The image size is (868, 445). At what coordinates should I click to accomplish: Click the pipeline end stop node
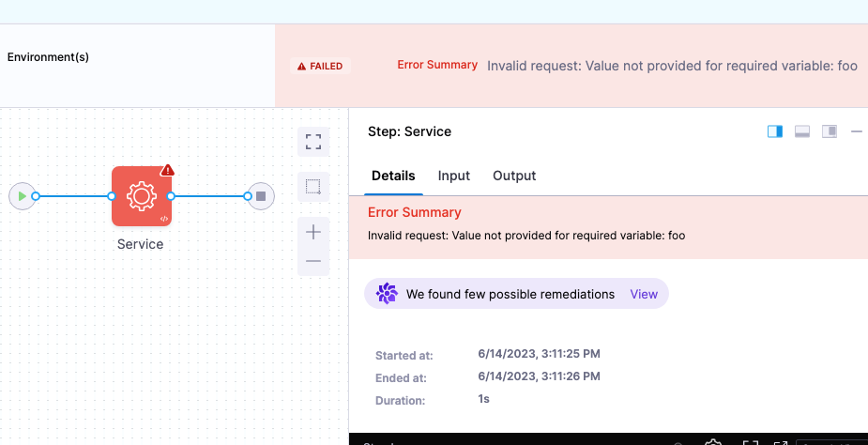261,196
